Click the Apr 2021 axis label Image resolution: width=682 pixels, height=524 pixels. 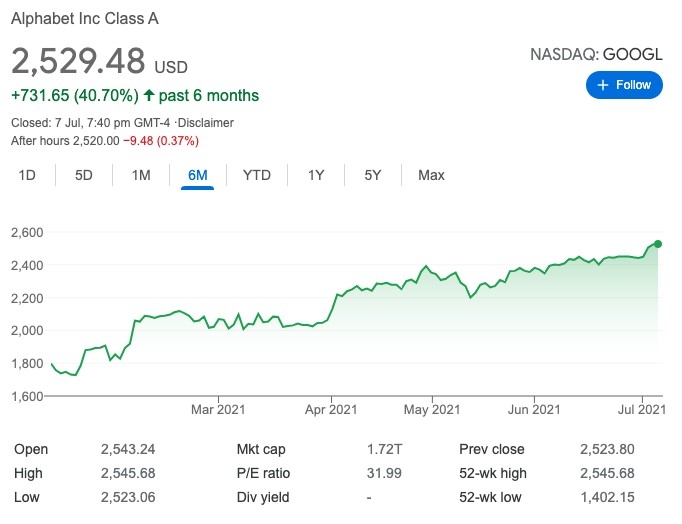331,410
